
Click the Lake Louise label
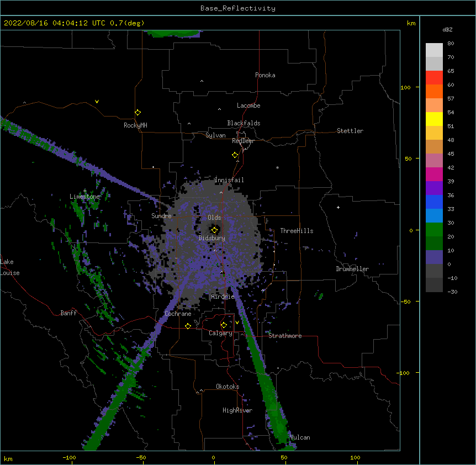point(10,267)
